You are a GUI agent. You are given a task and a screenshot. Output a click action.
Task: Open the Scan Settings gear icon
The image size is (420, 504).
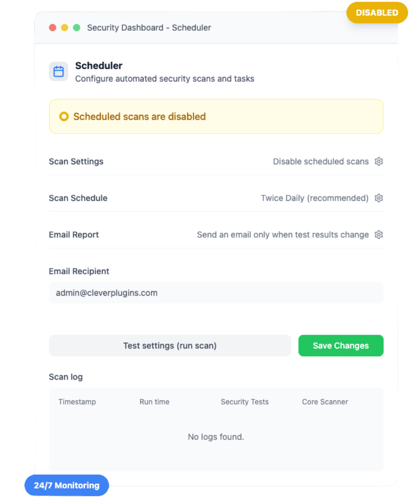point(379,162)
